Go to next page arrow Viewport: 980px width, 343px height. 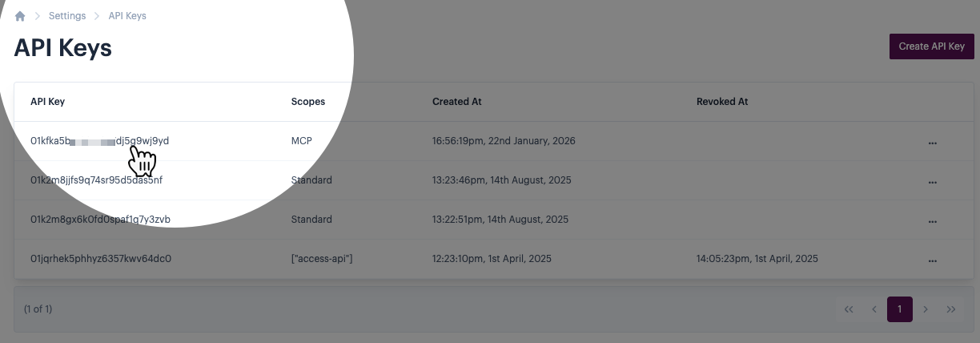click(926, 309)
